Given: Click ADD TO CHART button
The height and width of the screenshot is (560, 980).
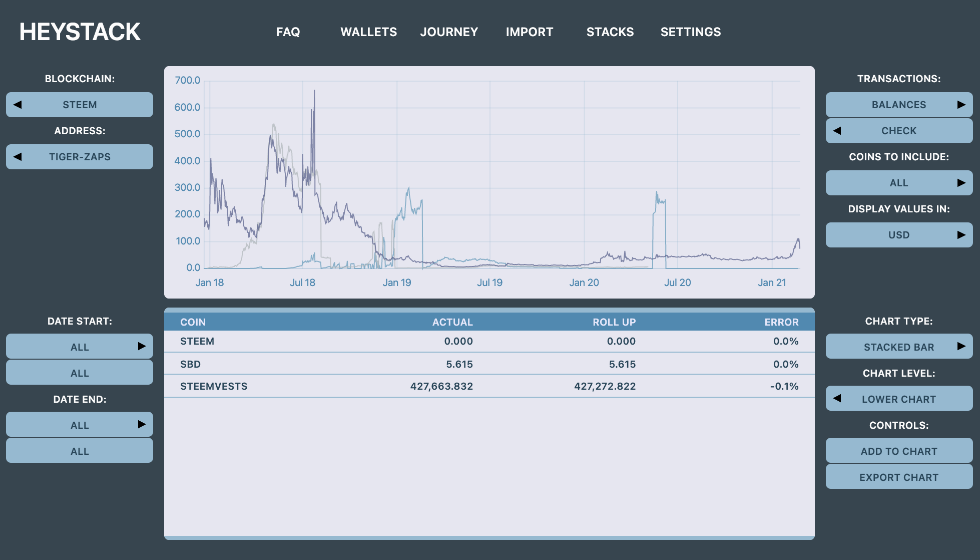Looking at the screenshot, I should coord(899,450).
